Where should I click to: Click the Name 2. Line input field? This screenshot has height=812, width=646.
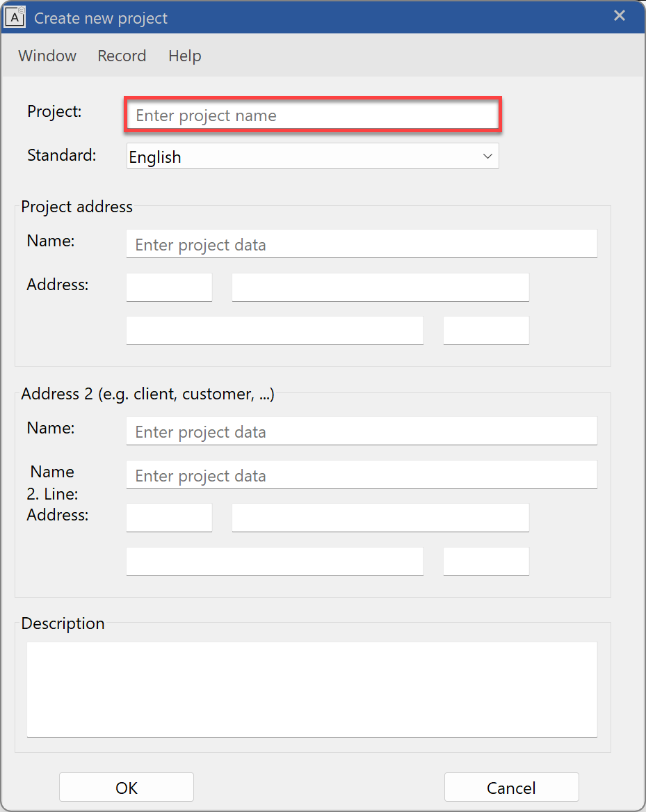tap(361, 475)
